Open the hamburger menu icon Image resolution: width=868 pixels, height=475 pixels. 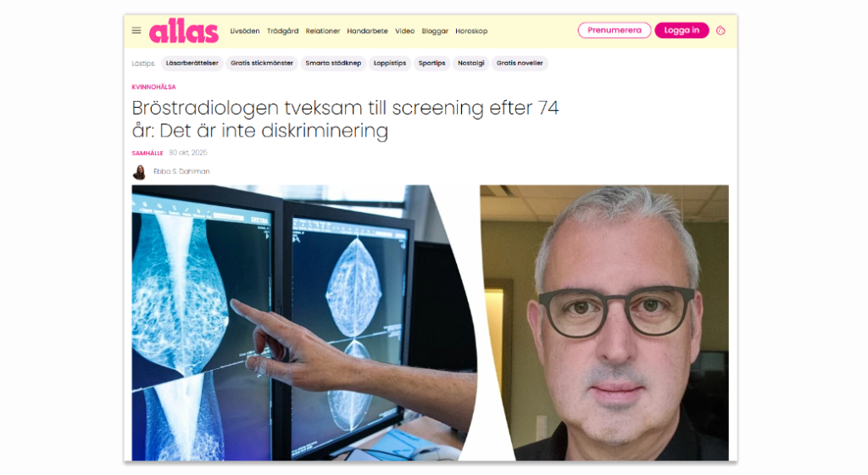pos(136,31)
